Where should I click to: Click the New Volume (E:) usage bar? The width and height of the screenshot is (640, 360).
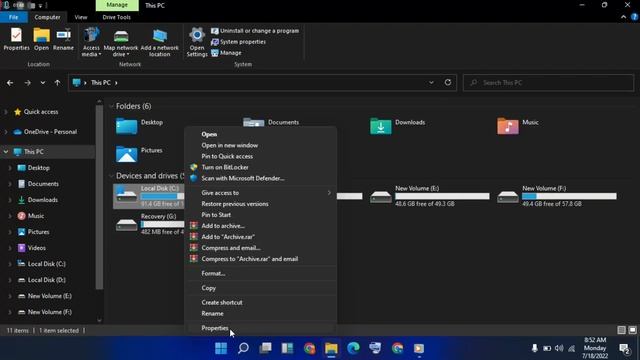(x=442, y=196)
